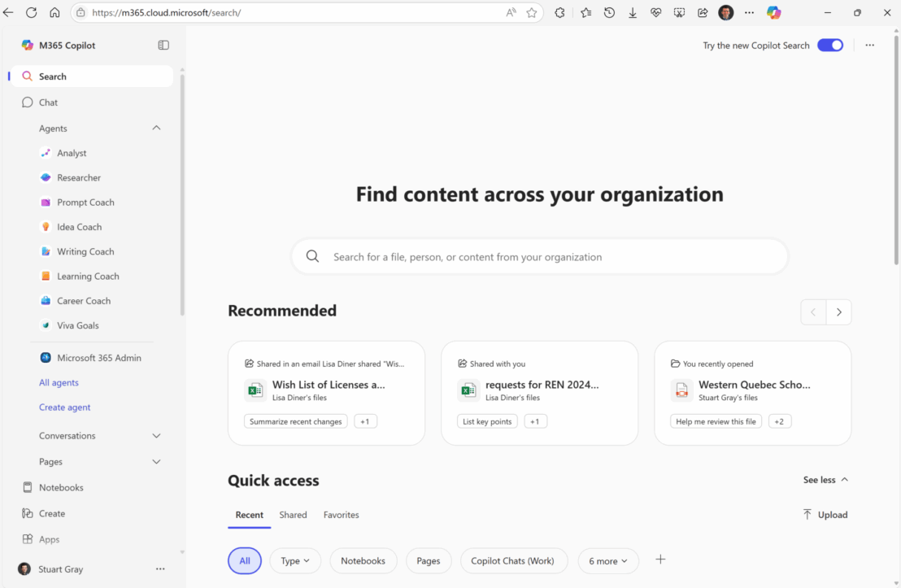This screenshot has width=901, height=588.
Task: Launch the Prompt Coach agent
Action: (85, 203)
